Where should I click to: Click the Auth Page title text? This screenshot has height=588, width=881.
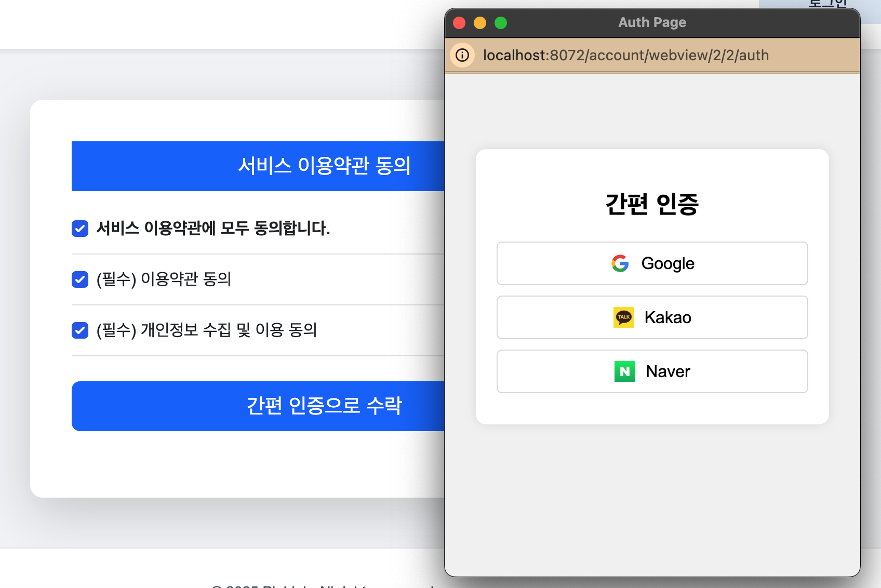[x=652, y=22]
